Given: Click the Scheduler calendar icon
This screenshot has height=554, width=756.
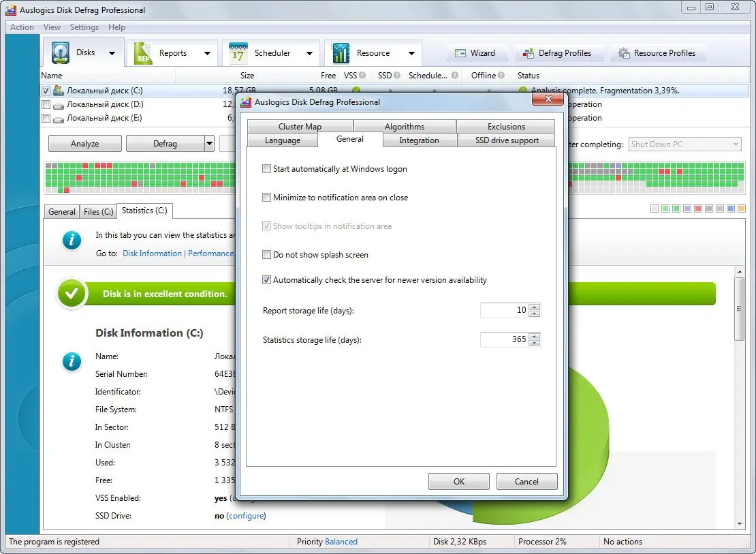Looking at the screenshot, I should 238,53.
